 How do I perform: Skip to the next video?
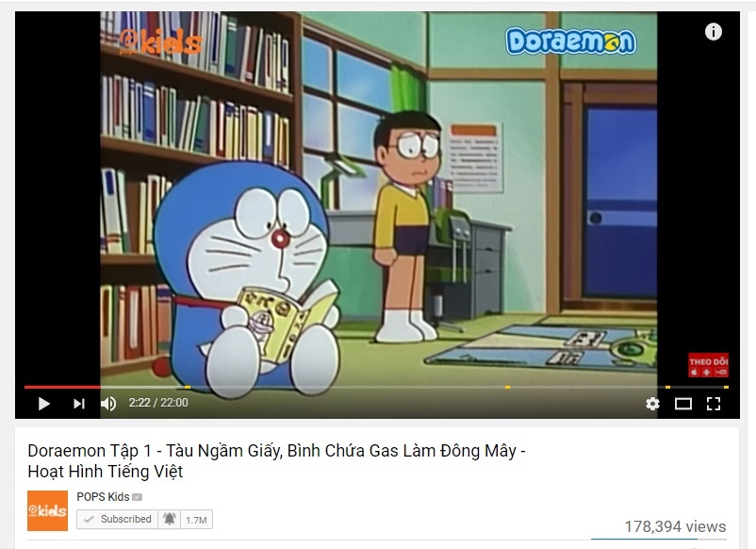(x=79, y=404)
